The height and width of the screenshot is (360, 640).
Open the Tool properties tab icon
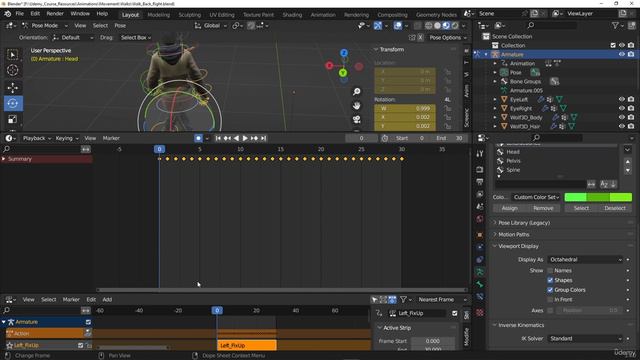480,153
